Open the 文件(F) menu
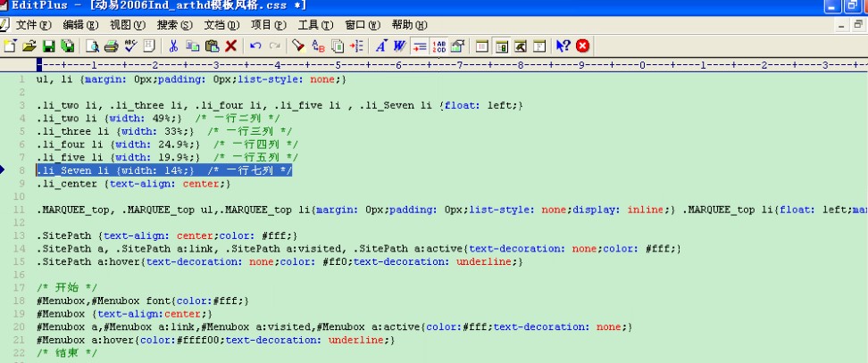 coord(33,25)
